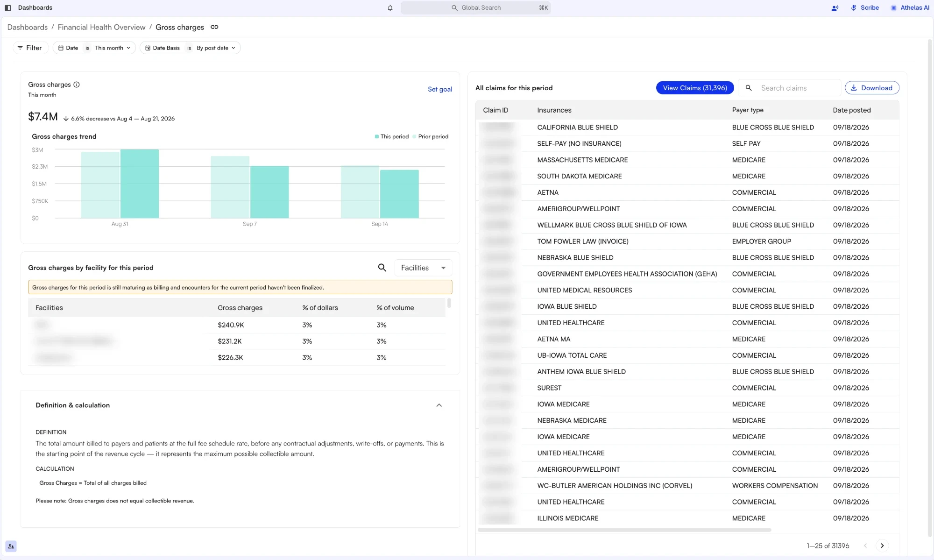Select the UNITED MEDICAL RESOURCES row

click(x=687, y=291)
